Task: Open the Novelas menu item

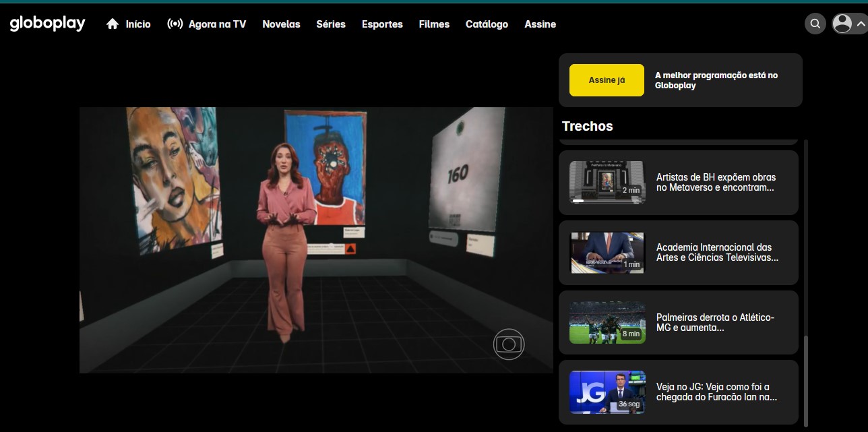Action: [281, 24]
